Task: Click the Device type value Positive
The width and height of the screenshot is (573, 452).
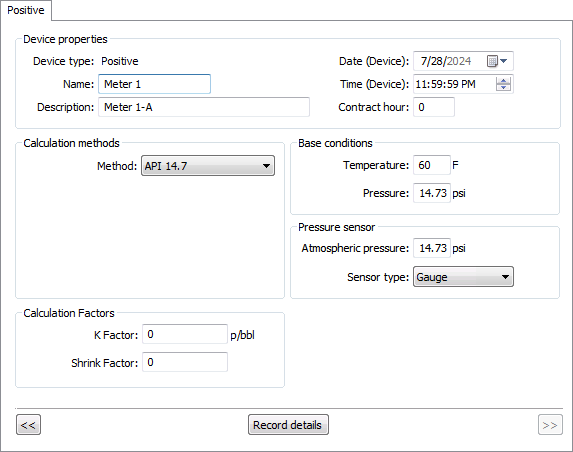Action: pos(119,61)
